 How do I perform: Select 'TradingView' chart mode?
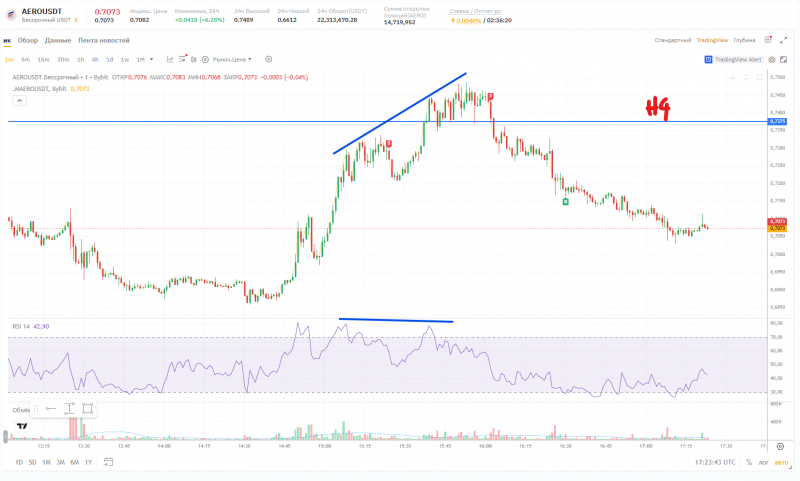[712, 40]
